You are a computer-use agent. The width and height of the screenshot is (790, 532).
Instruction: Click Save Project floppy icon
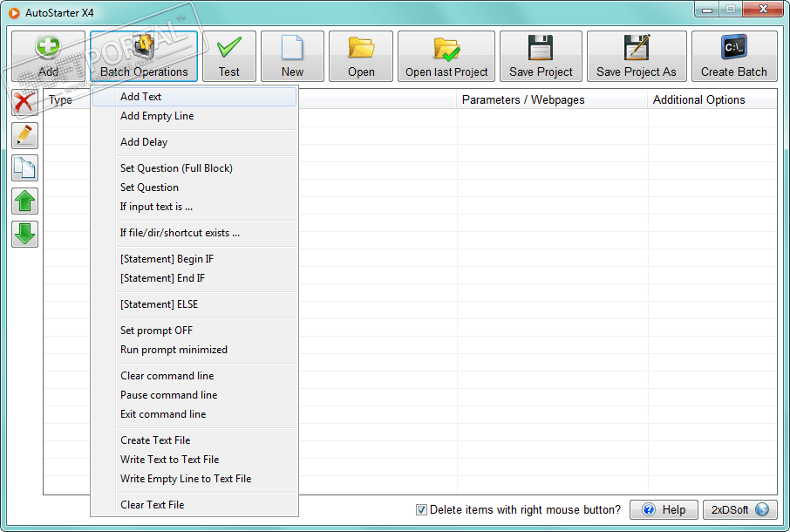pos(541,57)
